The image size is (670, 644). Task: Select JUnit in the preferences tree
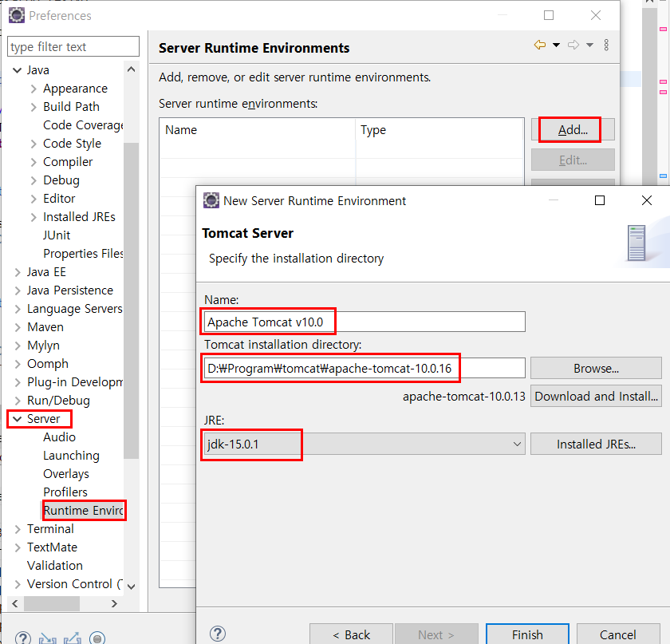point(57,235)
